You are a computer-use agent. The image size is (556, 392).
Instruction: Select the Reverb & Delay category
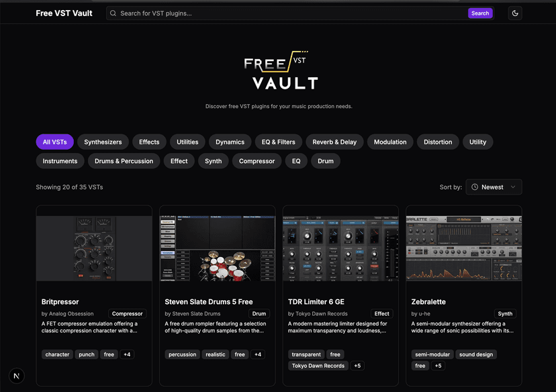click(334, 142)
